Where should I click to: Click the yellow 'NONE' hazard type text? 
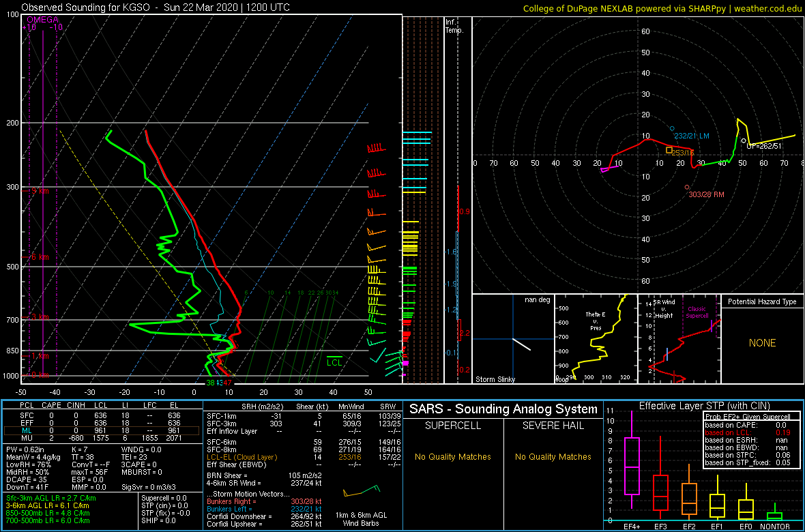[763, 343]
